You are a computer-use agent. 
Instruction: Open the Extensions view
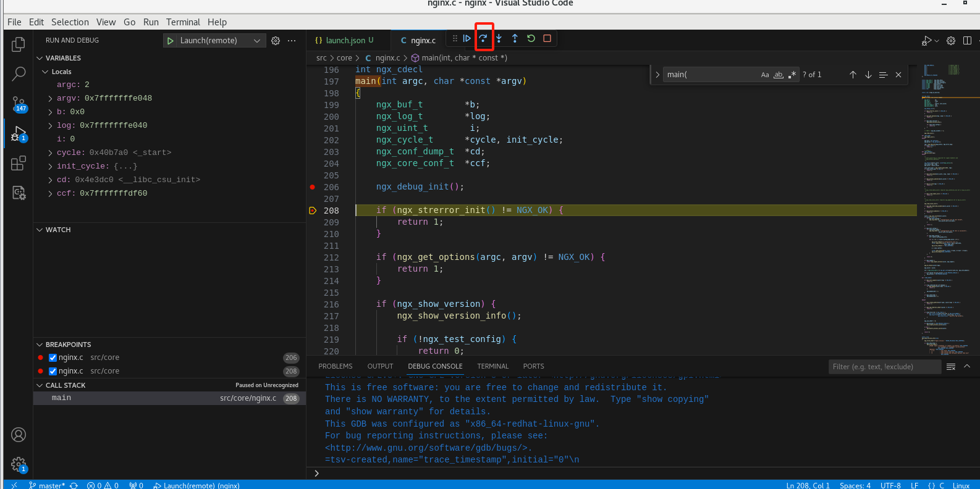point(19,163)
